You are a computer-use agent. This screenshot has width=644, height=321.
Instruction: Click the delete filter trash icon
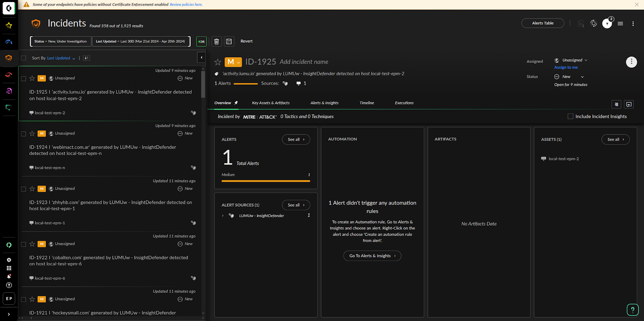coord(217,41)
